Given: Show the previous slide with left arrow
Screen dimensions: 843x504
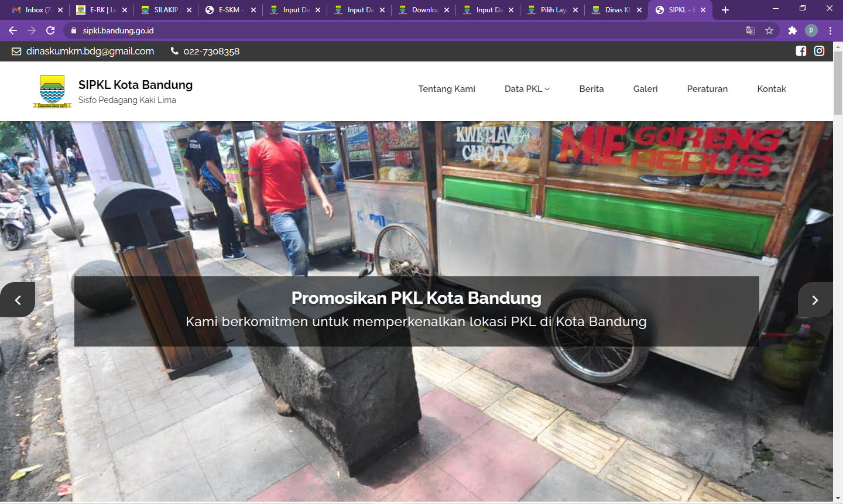Looking at the screenshot, I should click(18, 300).
